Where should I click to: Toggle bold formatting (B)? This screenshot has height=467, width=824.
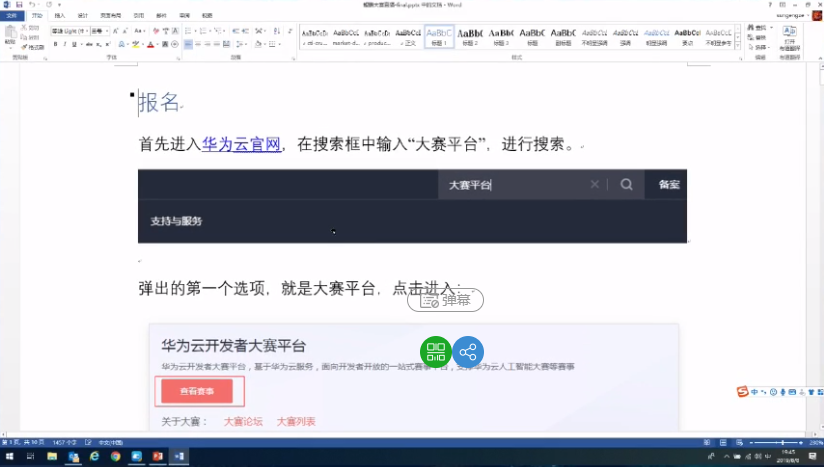[55, 44]
